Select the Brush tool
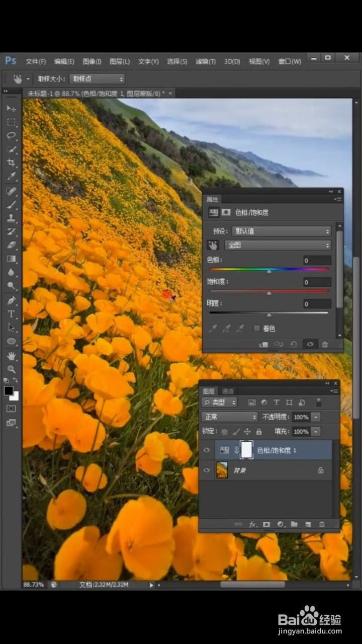Screen dimensions: 362x644 click(11, 205)
